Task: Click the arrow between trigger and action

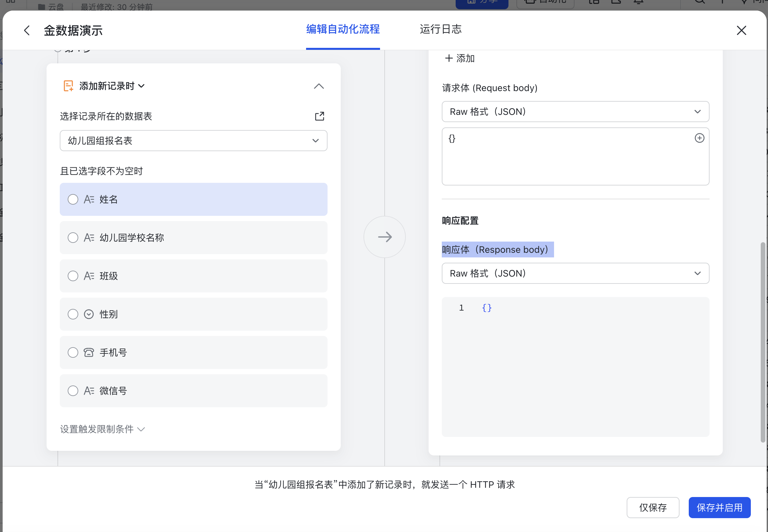Action: [385, 237]
